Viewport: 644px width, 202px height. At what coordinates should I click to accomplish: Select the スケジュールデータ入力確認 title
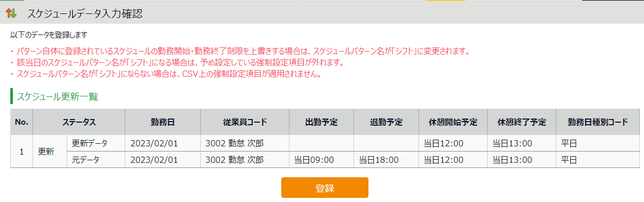click(85, 14)
